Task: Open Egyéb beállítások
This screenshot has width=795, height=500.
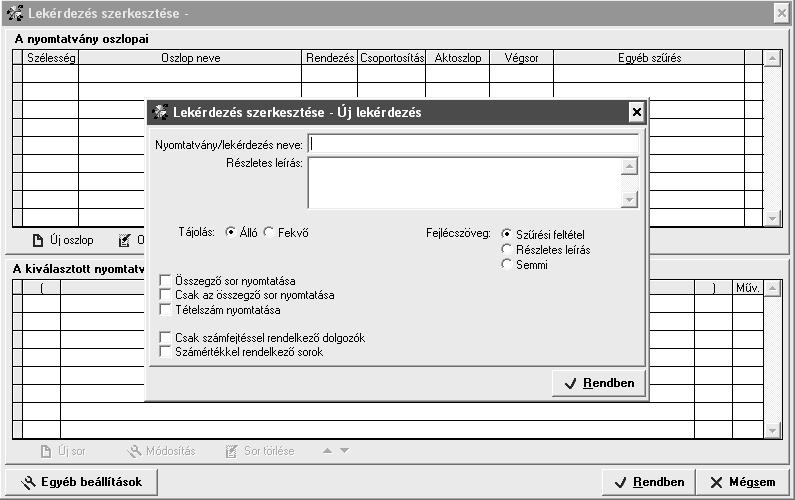Action: [x=81, y=482]
